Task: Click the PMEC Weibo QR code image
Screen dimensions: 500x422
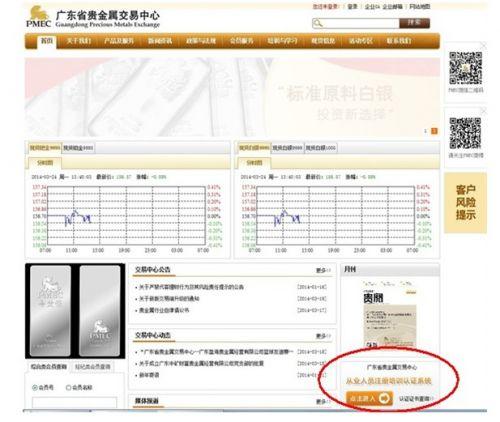Action: click(465, 133)
